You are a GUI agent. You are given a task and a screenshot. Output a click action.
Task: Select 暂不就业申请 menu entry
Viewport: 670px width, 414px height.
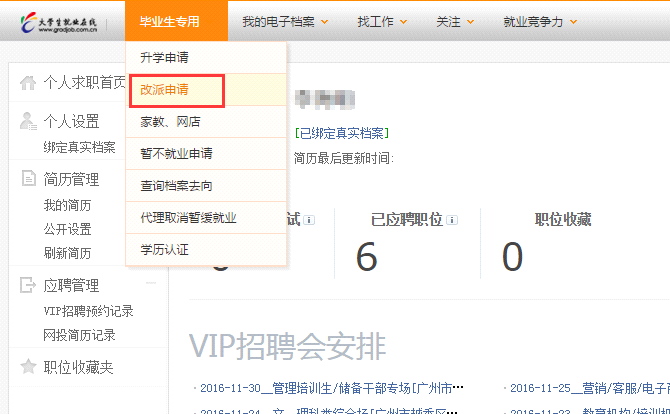click(x=176, y=154)
